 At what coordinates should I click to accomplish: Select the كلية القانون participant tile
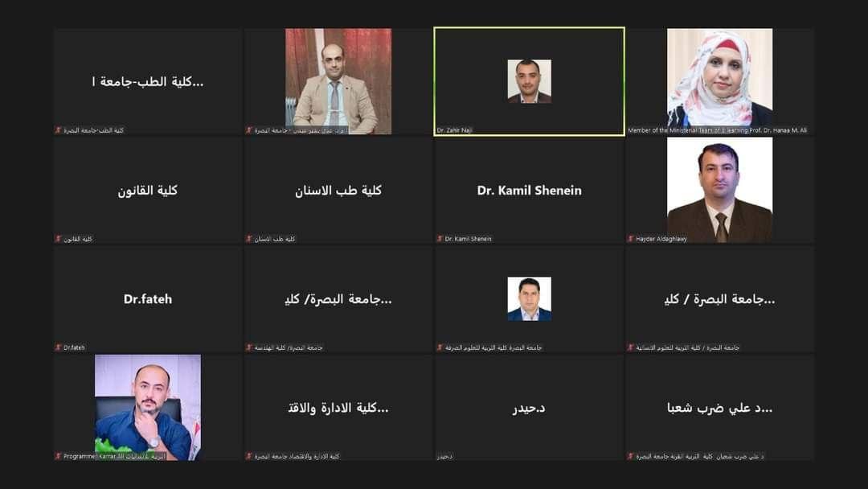(x=148, y=190)
